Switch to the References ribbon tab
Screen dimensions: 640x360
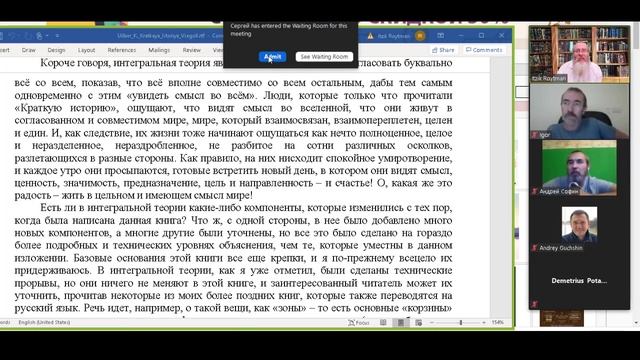point(122,50)
